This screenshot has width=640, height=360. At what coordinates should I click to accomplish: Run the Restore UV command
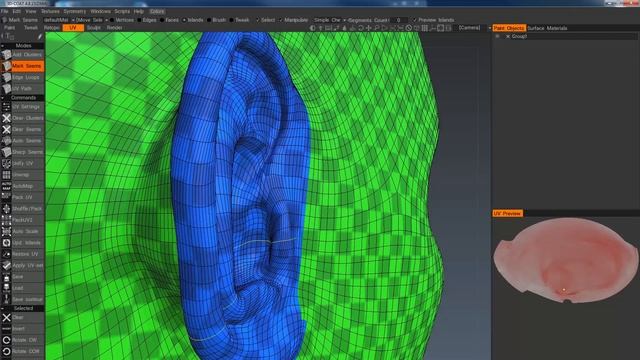pyautogui.click(x=22, y=254)
